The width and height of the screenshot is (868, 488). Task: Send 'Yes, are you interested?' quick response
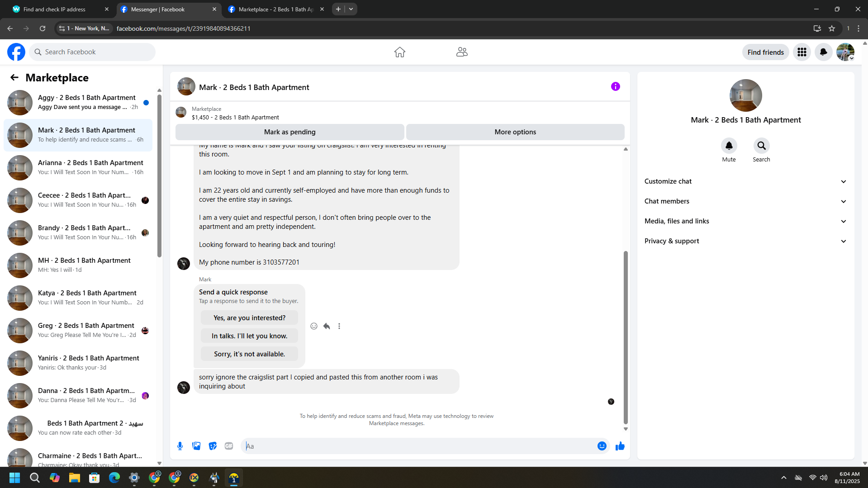point(249,318)
